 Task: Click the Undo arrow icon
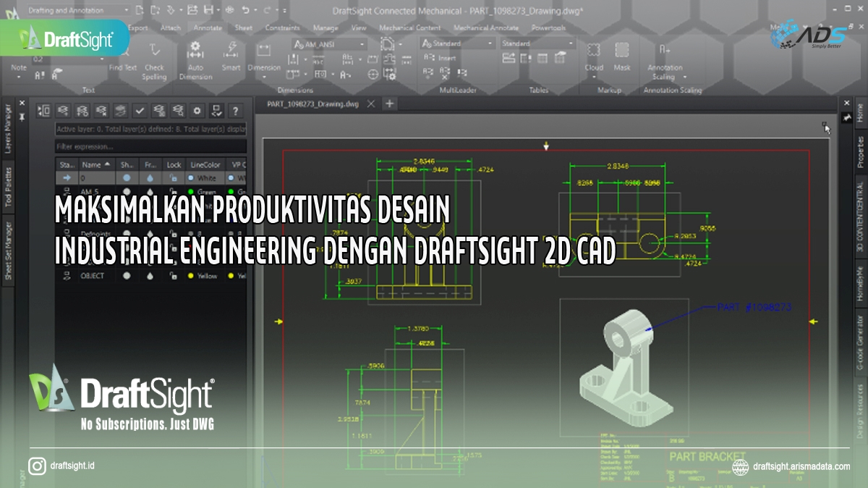(x=246, y=11)
